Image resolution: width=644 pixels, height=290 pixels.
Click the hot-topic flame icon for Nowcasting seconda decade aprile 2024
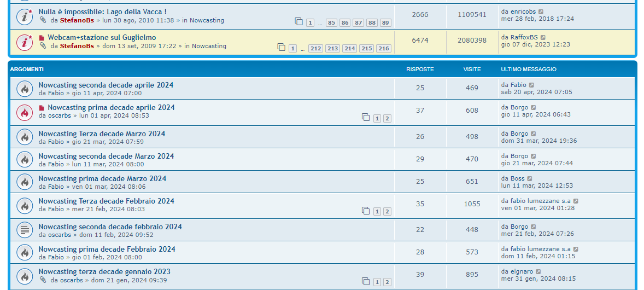[x=24, y=89]
